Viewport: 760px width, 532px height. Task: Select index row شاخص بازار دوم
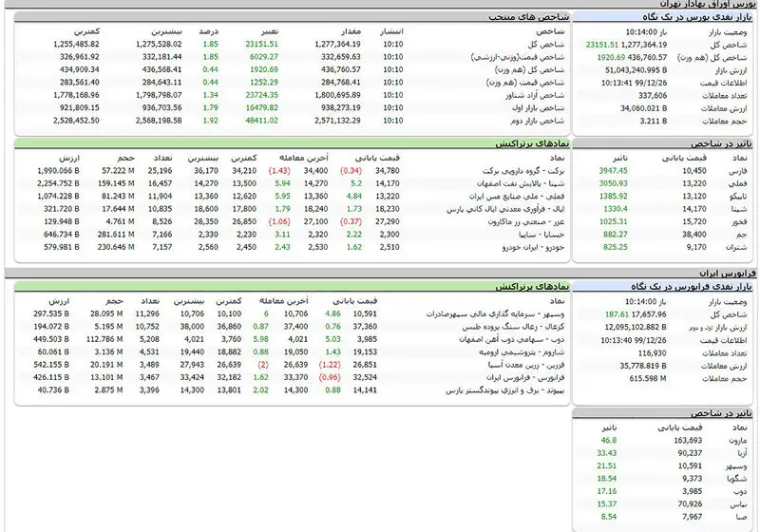[292, 120]
